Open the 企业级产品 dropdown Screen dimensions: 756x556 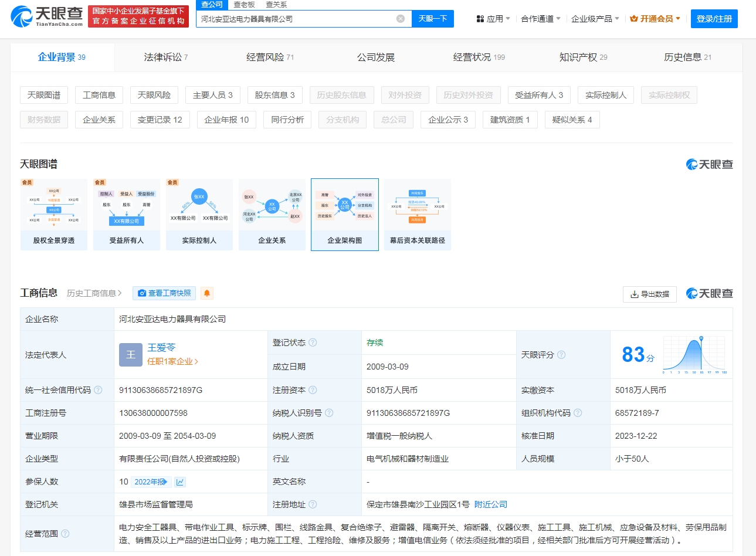595,19
